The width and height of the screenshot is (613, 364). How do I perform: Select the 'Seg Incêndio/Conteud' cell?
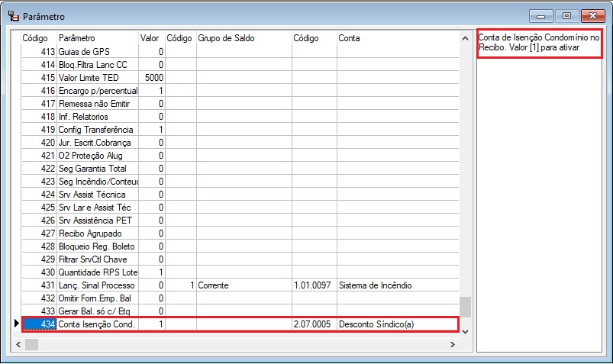[98, 182]
